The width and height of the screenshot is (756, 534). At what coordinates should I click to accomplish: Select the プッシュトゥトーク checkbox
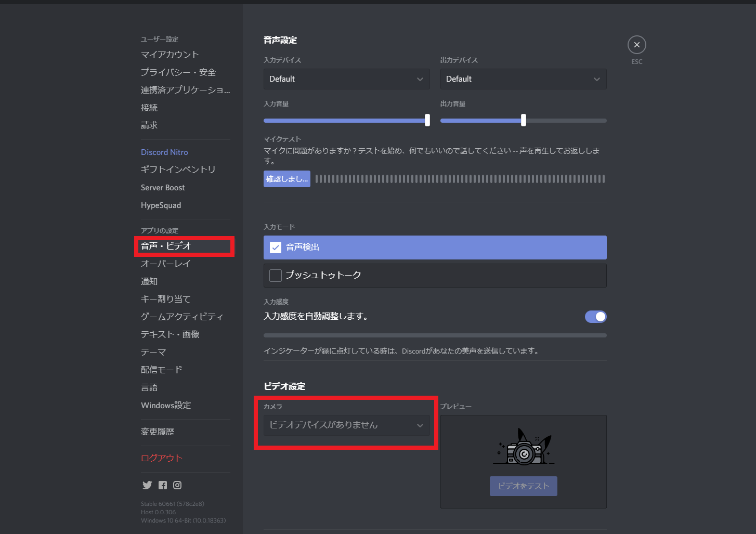tap(276, 275)
